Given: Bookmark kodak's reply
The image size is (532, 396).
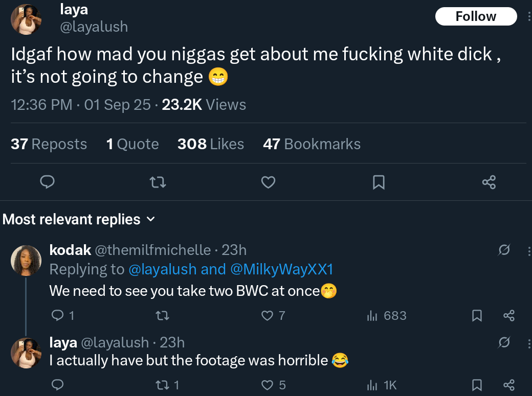Looking at the screenshot, I should point(477,316).
